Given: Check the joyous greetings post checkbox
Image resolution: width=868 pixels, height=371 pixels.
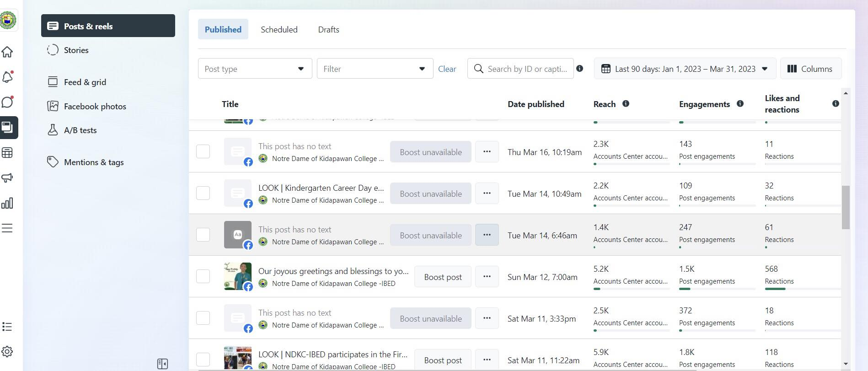Looking at the screenshot, I should (x=203, y=276).
